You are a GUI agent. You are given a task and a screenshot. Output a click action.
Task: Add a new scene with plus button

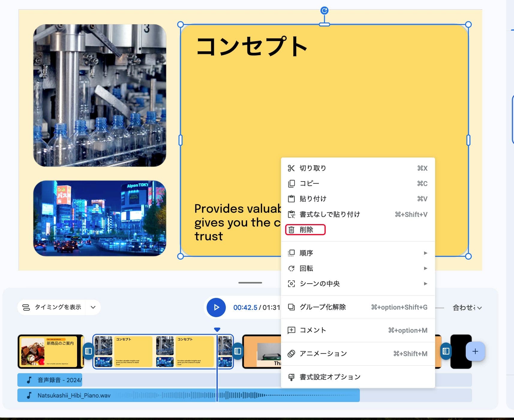coord(475,351)
